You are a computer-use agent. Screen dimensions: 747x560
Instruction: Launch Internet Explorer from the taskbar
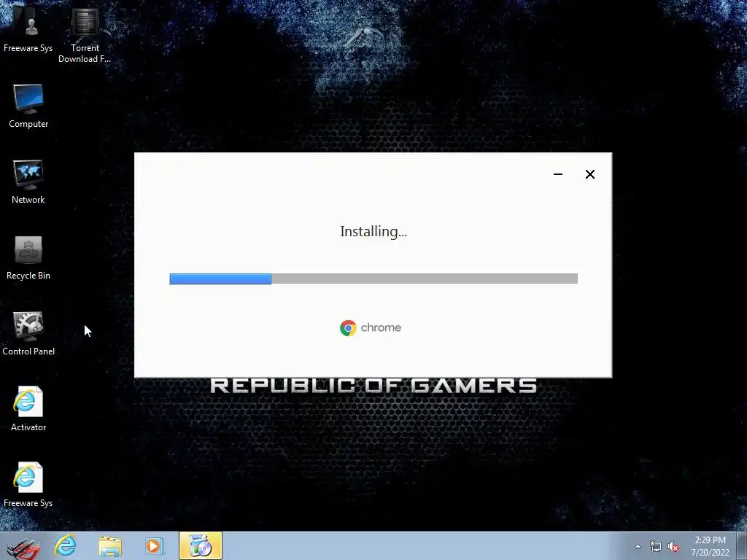pos(65,545)
